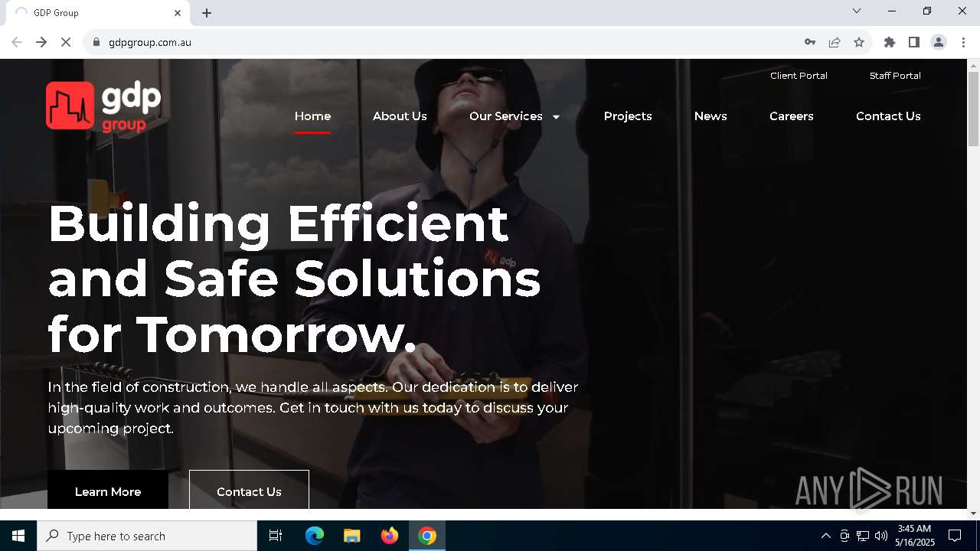Open Contact Us nav link
The height and width of the screenshot is (551, 980).
[x=888, y=116]
